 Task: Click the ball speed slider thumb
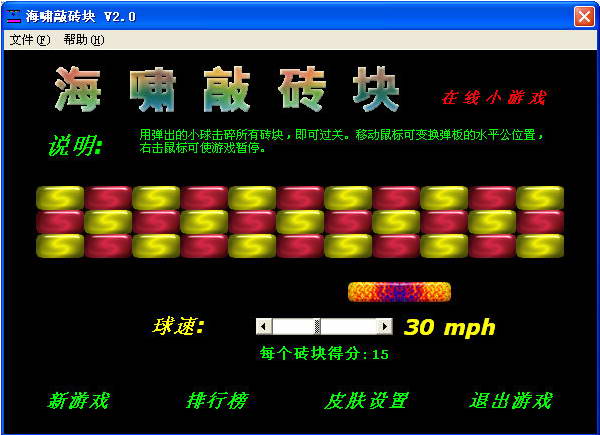tap(317, 326)
